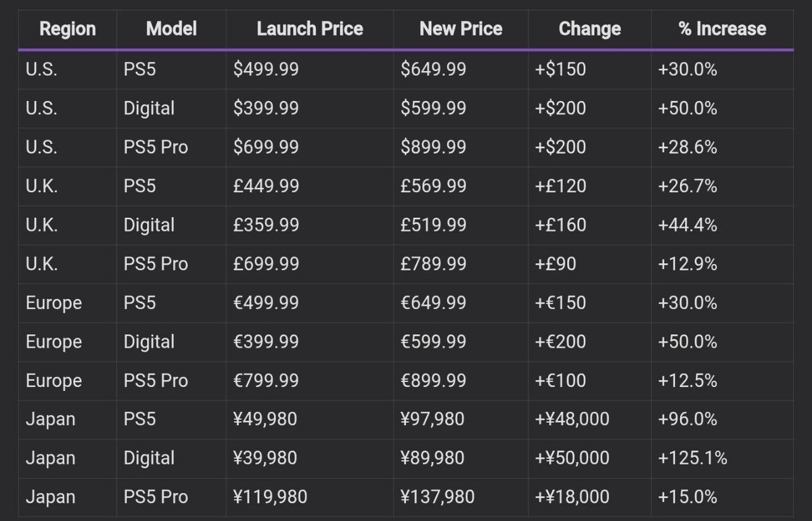Click the New Price column header
The width and height of the screenshot is (812, 521).
coord(461,29)
